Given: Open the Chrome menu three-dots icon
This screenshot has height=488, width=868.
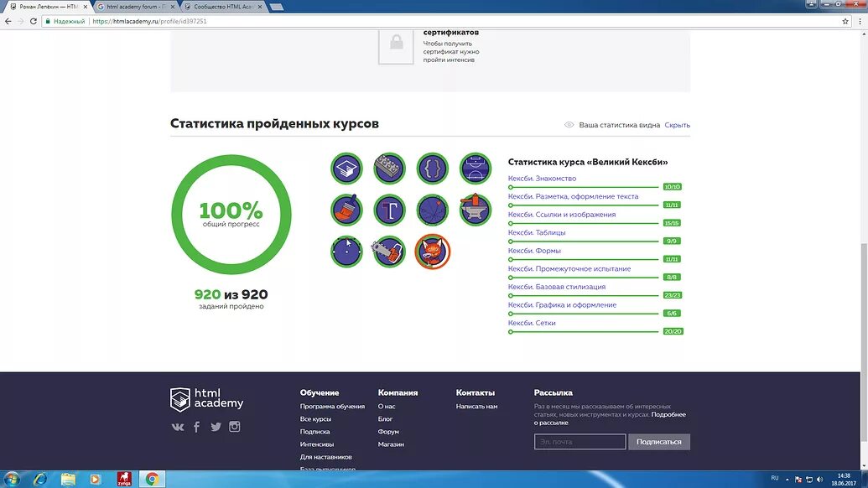Looking at the screenshot, I should click(860, 21).
